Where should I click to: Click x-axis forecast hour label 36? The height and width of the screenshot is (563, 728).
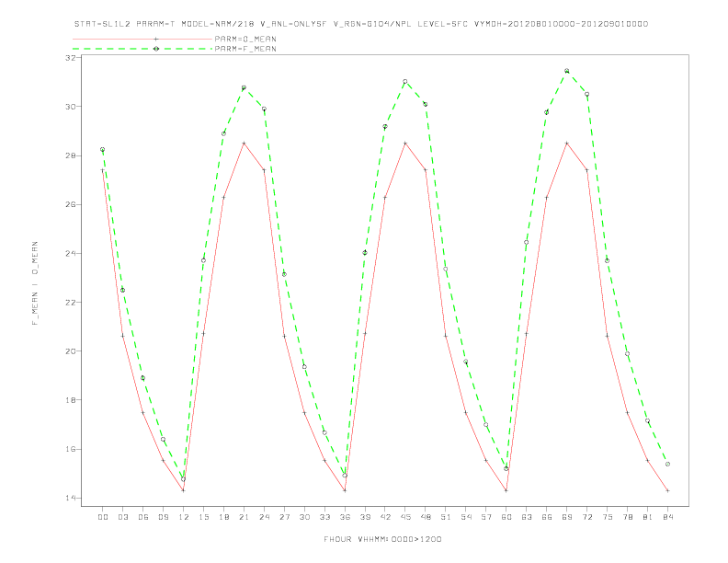pyautogui.click(x=345, y=517)
